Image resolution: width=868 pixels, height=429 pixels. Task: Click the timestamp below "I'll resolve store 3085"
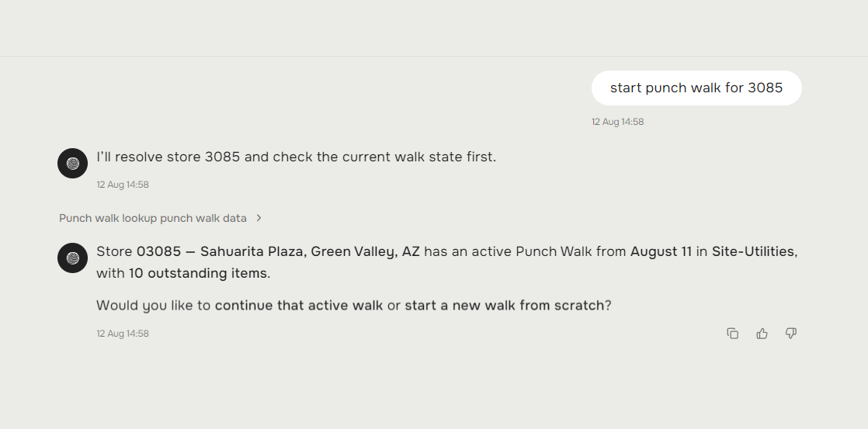point(123,185)
